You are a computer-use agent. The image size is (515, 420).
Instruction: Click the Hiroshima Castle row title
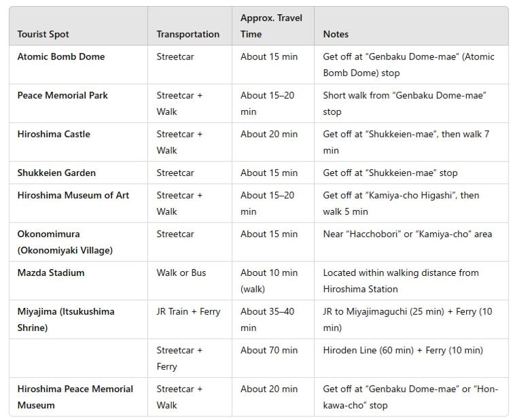(54, 134)
